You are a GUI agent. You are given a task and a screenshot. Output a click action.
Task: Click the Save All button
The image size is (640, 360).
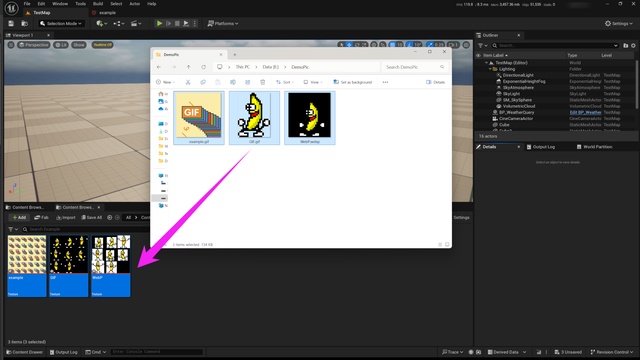tap(91, 218)
